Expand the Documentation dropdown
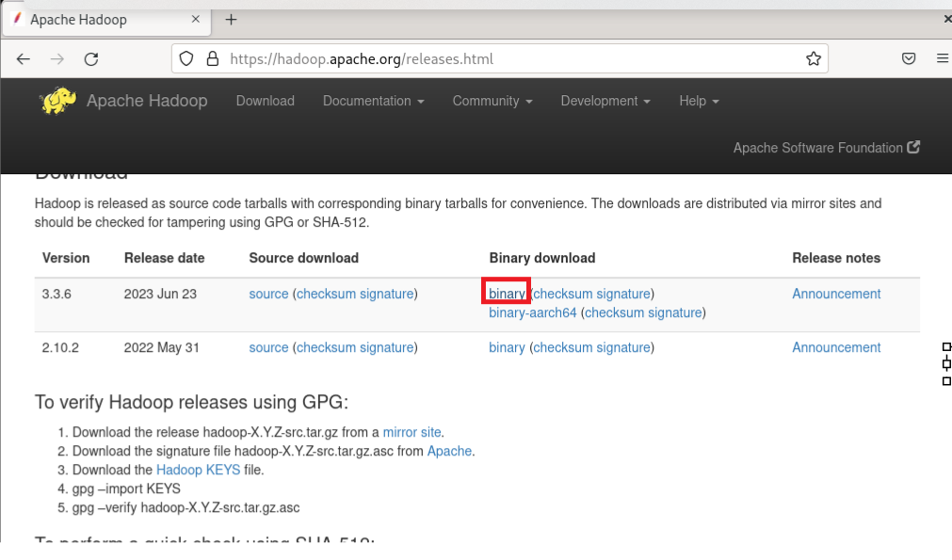 374,101
